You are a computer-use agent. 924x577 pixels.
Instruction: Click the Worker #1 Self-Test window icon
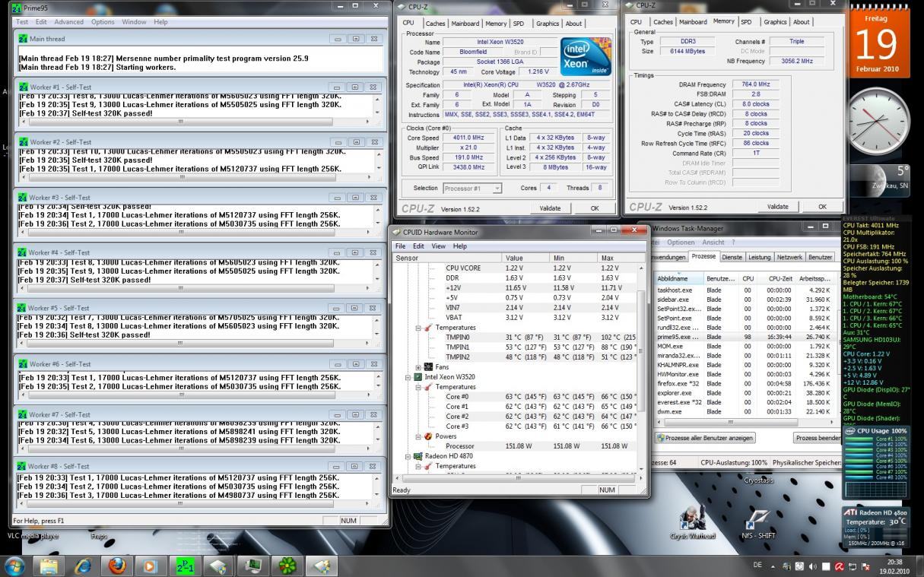point(23,87)
